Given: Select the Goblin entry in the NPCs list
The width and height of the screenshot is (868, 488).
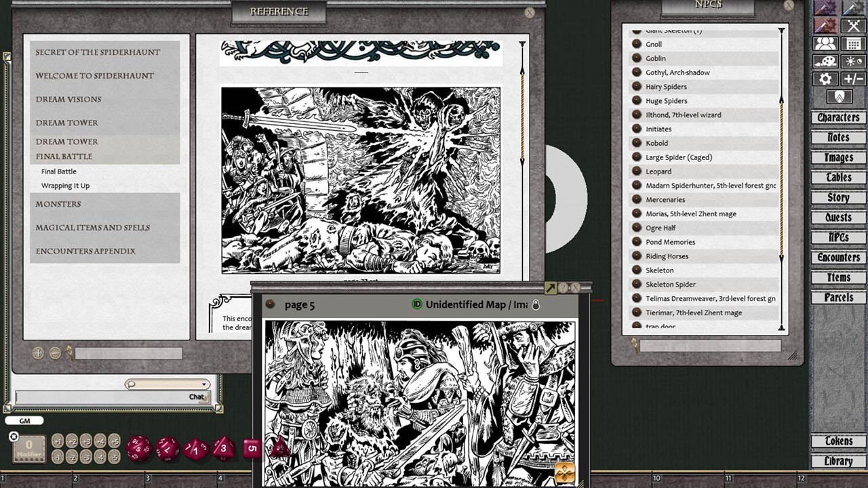Looking at the screenshot, I should coord(654,58).
